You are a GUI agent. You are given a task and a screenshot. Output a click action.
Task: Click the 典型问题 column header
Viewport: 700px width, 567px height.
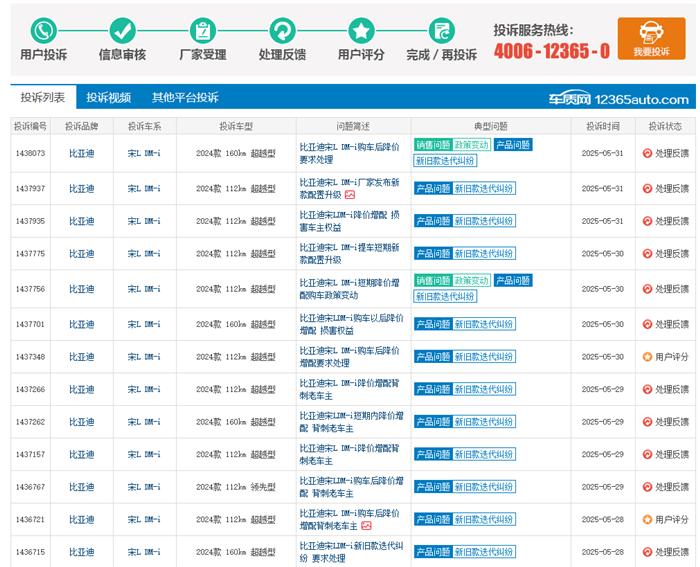(x=491, y=126)
